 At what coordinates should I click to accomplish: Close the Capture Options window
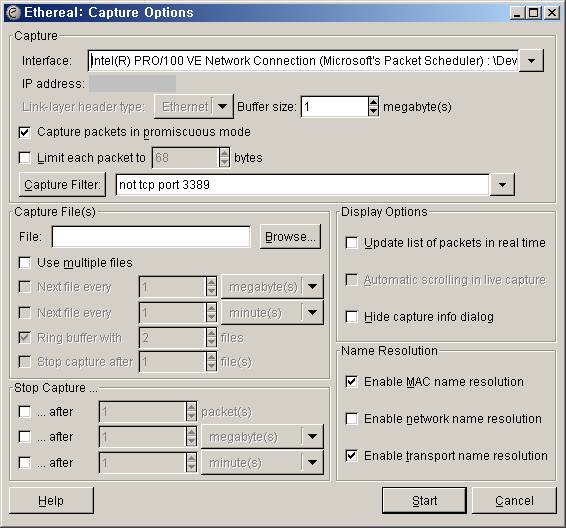click(x=552, y=13)
